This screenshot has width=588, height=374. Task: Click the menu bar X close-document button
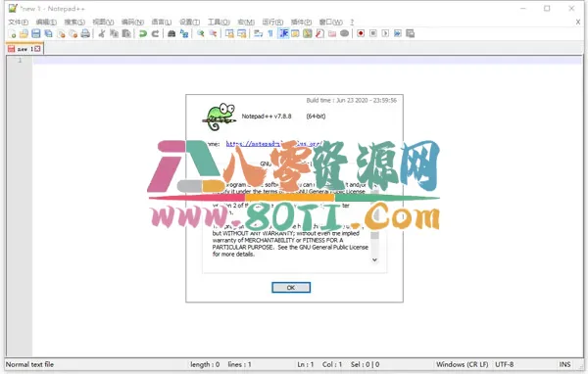pos(578,23)
